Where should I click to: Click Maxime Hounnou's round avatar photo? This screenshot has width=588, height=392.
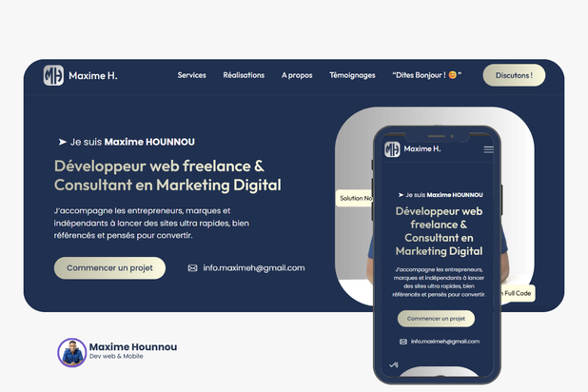pyautogui.click(x=72, y=353)
